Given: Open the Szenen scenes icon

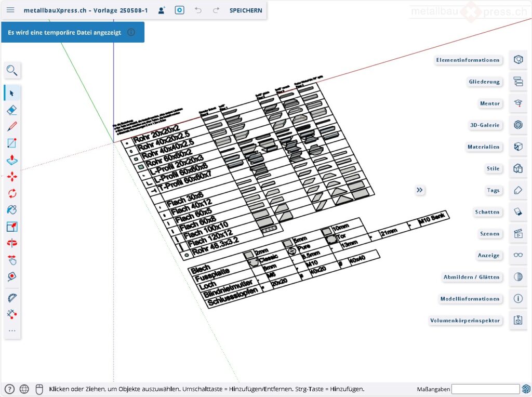Looking at the screenshot, I should pyautogui.click(x=518, y=233).
